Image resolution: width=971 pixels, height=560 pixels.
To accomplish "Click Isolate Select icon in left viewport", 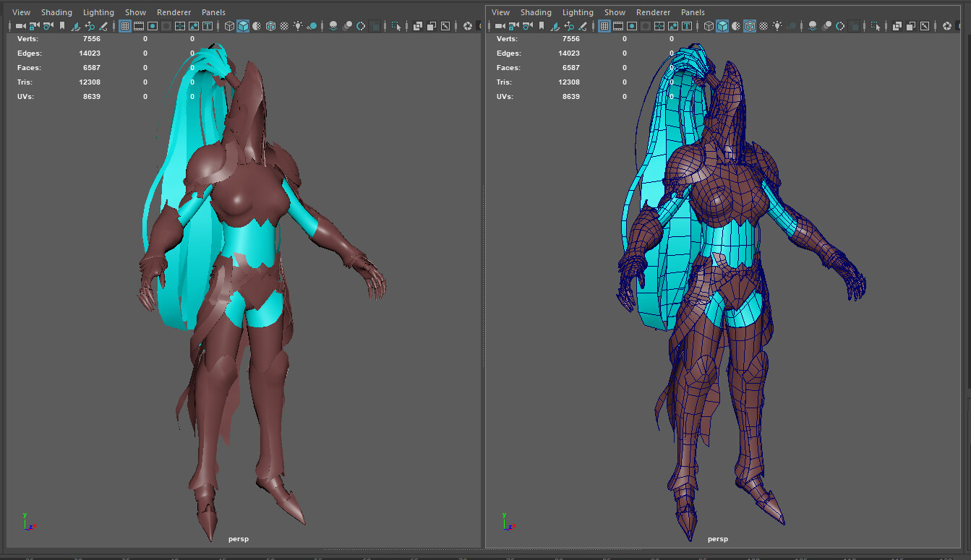I will pyautogui.click(x=396, y=26).
